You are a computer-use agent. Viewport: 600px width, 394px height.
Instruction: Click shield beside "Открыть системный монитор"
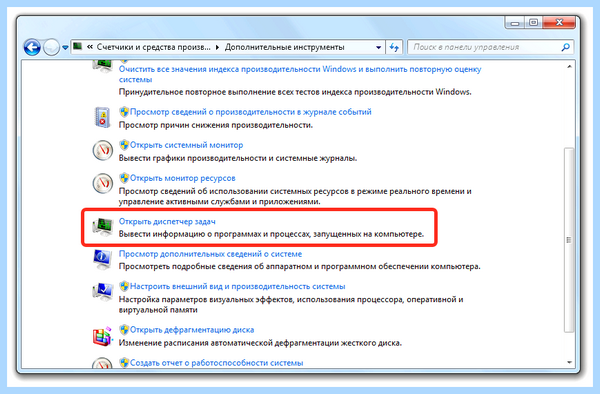124,145
